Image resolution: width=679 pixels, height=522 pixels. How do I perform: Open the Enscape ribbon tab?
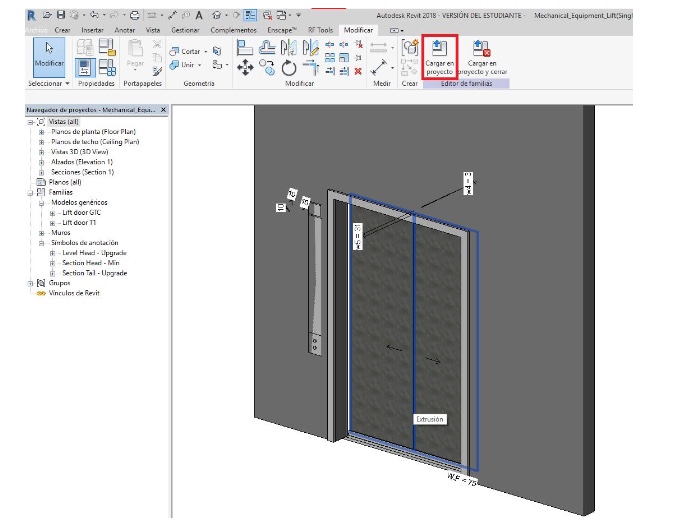point(281,30)
